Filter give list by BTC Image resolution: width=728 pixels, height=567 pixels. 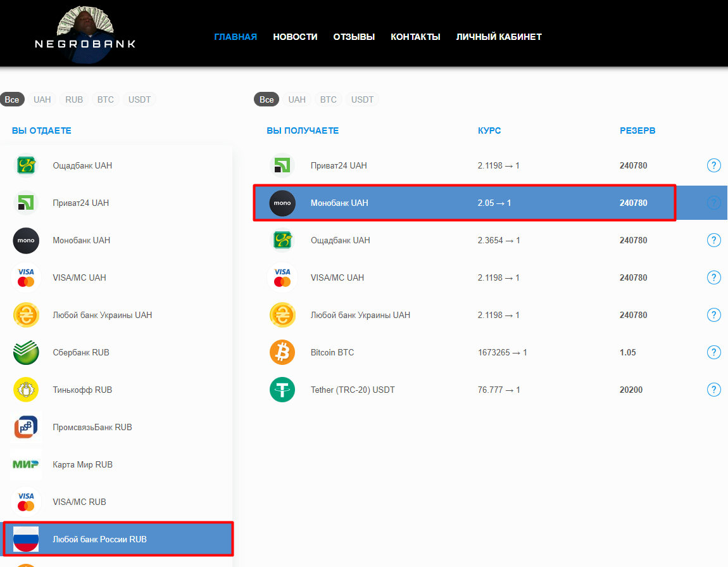click(105, 99)
